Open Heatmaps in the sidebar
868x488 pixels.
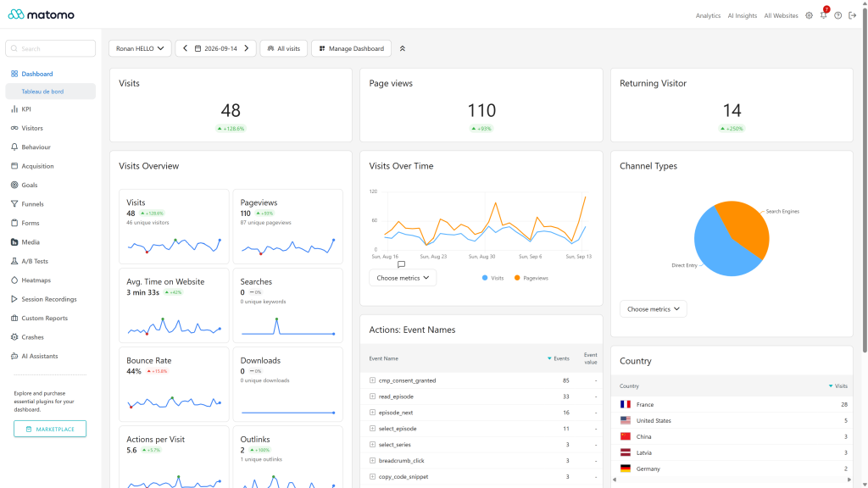click(36, 280)
